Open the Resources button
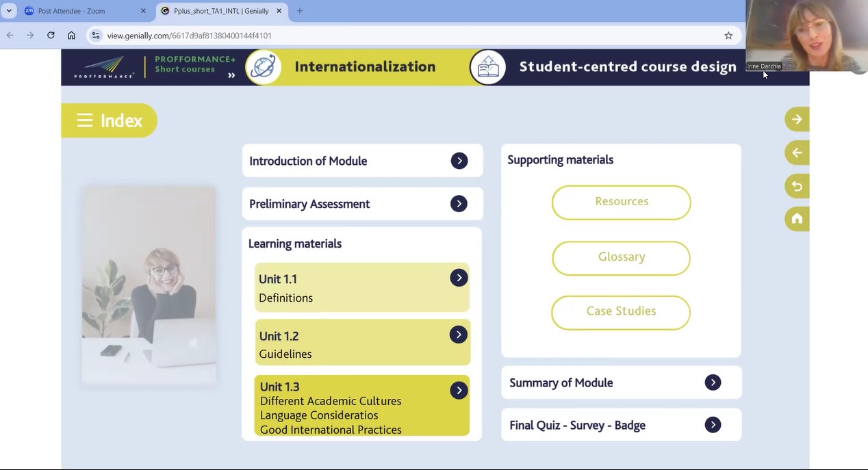 [621, 202]
